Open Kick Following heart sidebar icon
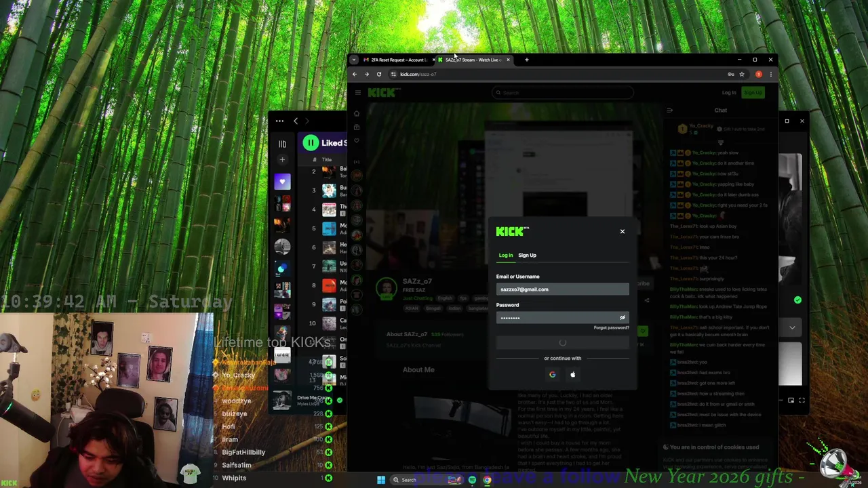 click(x=357, y=141)
